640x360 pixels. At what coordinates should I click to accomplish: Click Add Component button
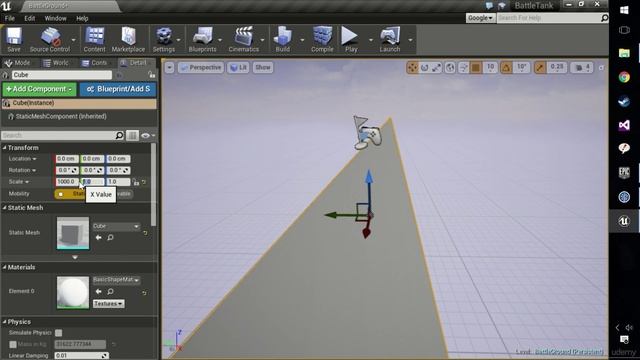tap(39, 89)
